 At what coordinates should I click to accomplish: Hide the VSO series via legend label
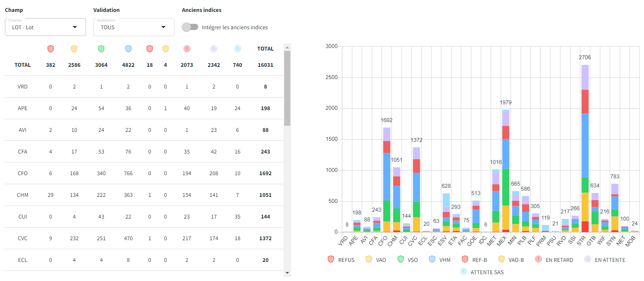pos(412,260)
